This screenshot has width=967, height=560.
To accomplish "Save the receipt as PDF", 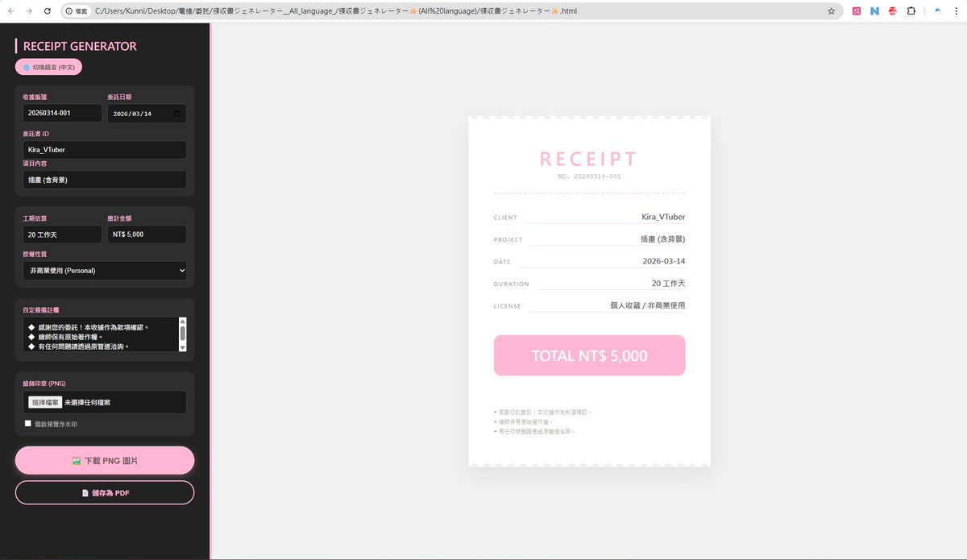I will click(105, 492).
